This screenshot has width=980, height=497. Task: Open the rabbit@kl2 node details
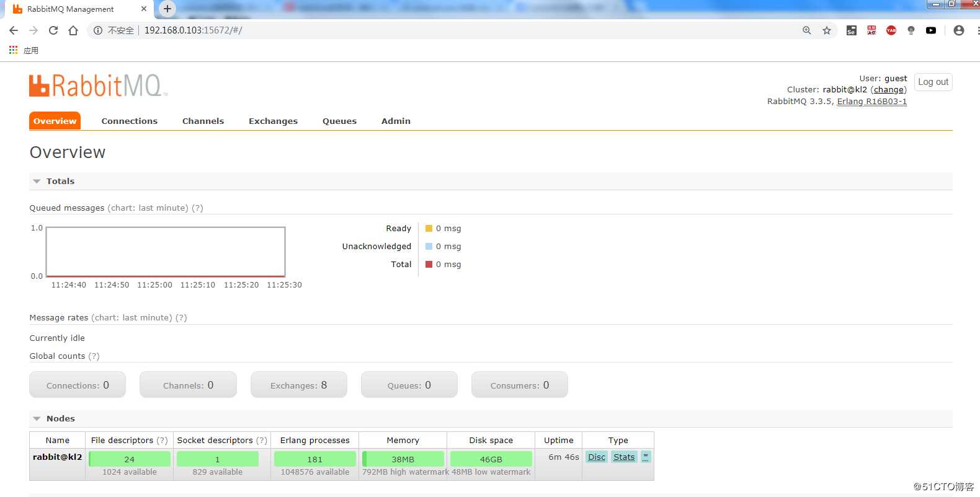pyautogui.click(x=57, y=457)
